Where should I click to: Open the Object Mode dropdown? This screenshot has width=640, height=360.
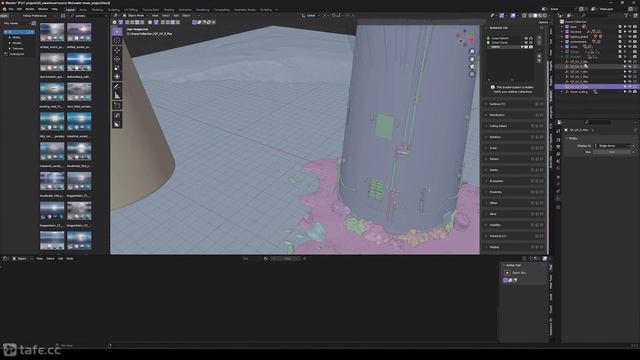click(136, 16)
